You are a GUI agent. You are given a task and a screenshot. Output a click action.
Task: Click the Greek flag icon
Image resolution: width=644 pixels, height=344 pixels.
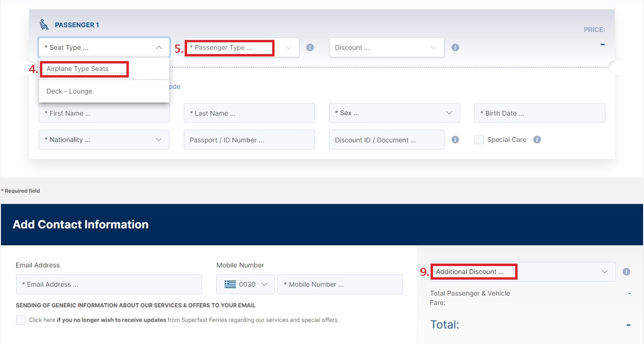tap(230, 284)
